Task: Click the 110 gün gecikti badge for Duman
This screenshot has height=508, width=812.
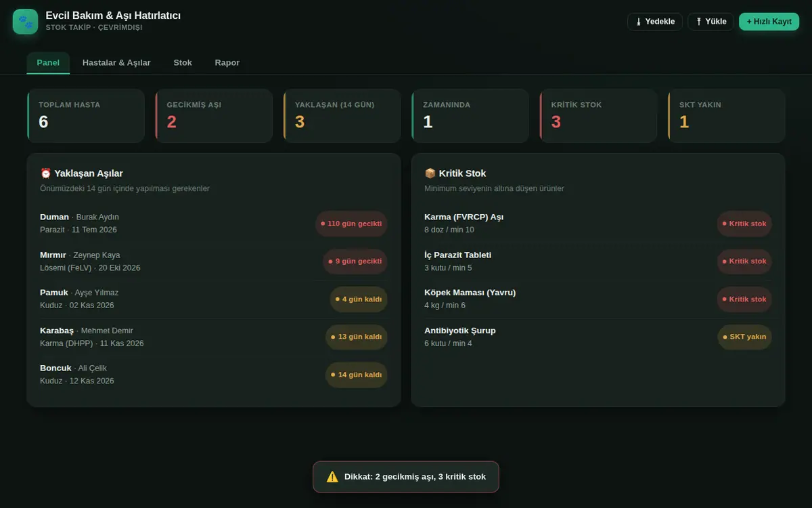Action: click(351, 224)
